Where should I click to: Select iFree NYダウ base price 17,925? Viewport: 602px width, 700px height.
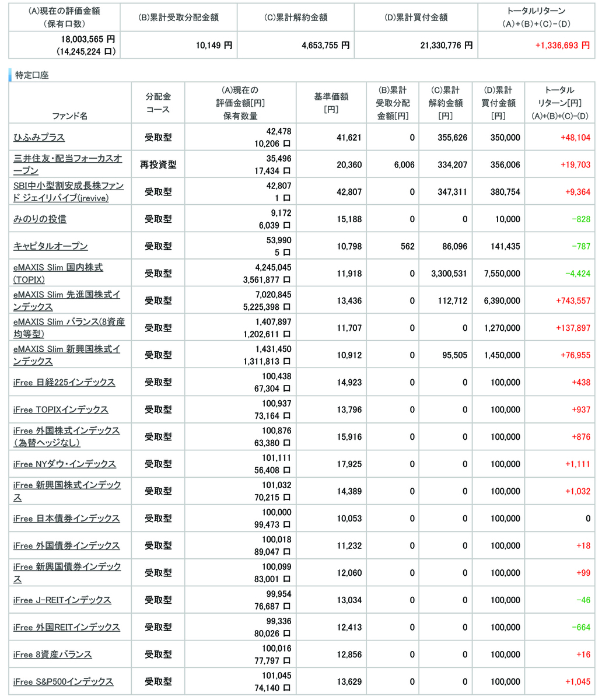coord(349,464)
